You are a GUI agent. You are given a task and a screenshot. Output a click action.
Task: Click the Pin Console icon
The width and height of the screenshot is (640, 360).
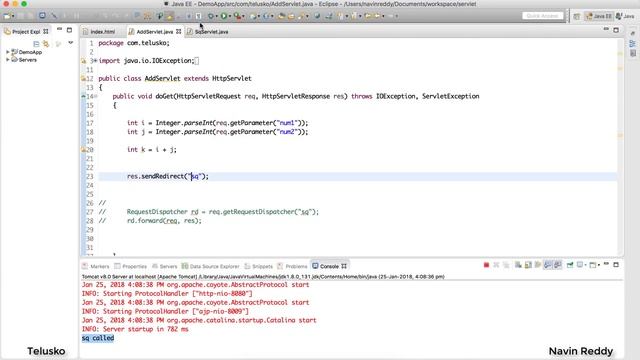pyautogui.click(x=570, y=265)
